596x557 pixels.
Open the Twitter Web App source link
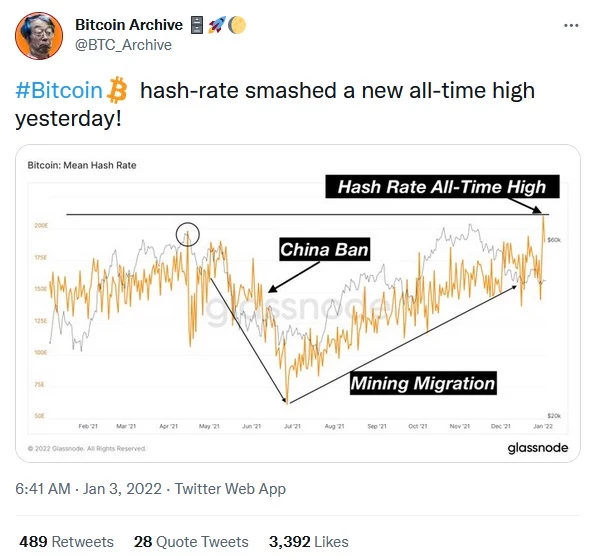click(x=230, y=489)
